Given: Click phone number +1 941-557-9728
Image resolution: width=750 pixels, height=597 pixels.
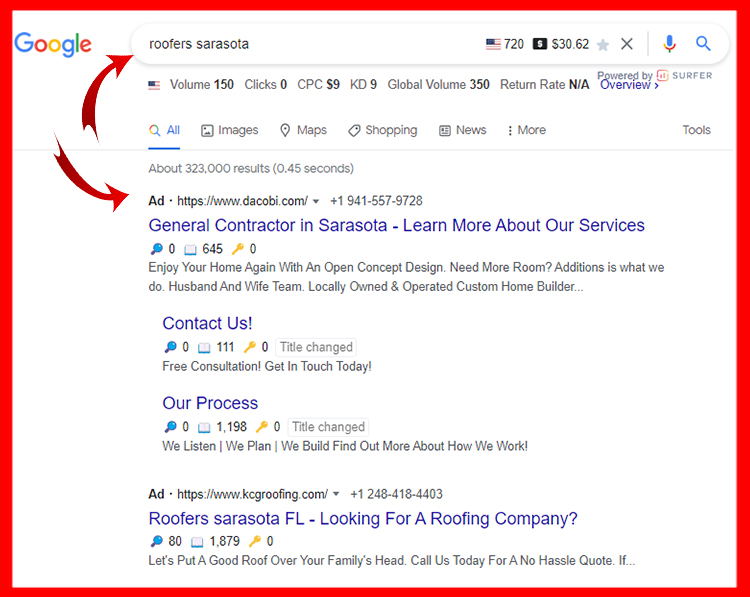Looking at the screenshot, I should tap(376, 201).
